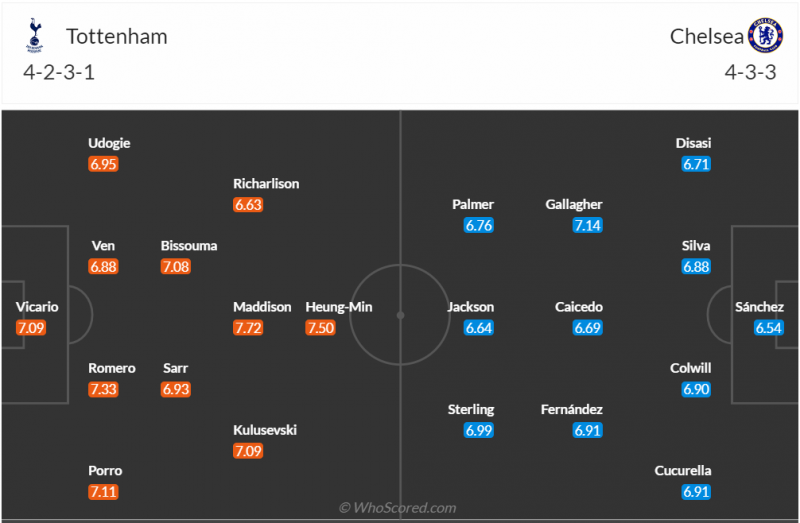Select Maddison's 7.72 rating badge

(248, 328)
